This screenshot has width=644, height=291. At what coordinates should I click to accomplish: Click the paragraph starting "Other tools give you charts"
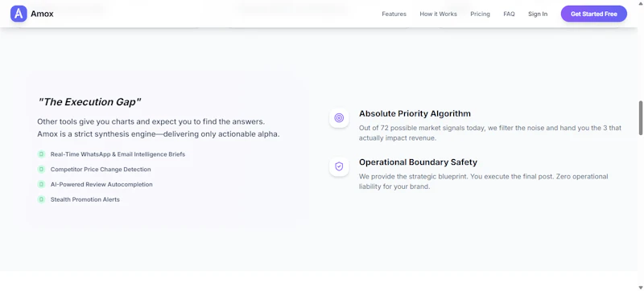point(159,128)
